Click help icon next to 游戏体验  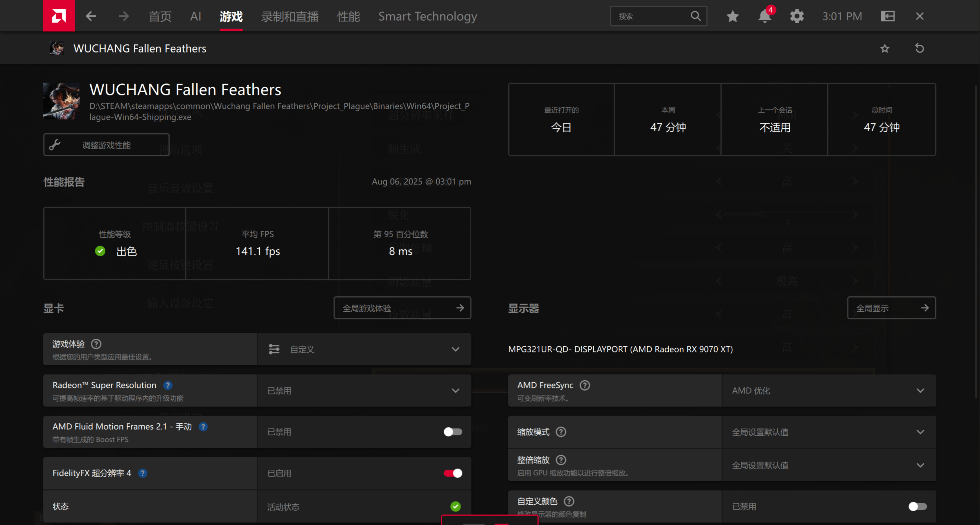pyautogui.click(x=96, y=344)
